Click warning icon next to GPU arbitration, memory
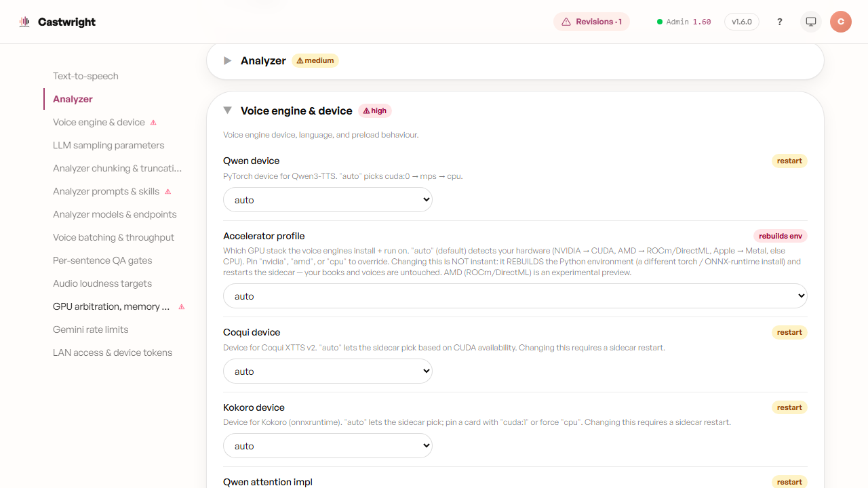Screen dimensions: 868x488 coord(181,307)
